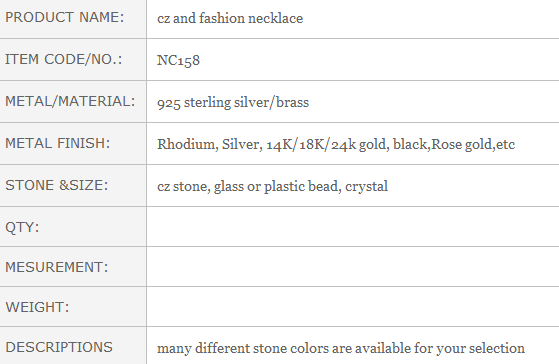559x364 pixels.
Task: Click the WEIGHT label
Action: [x=37, y=307]
